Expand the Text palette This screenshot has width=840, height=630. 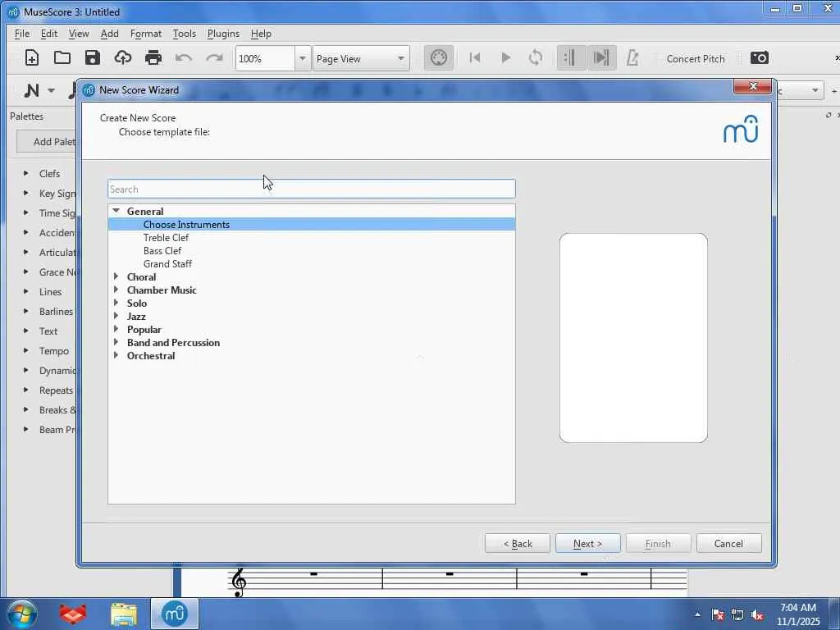(25, 331)
